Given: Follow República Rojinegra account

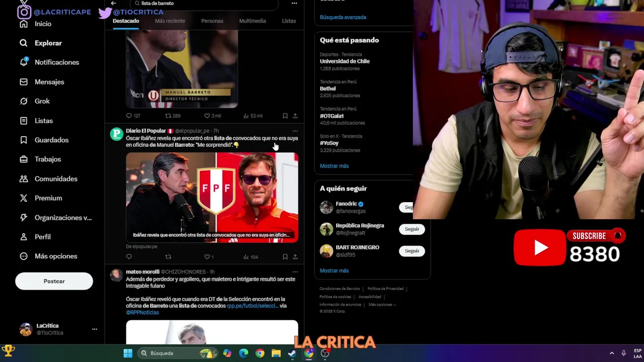Looking at the screenshot, I should [x=412, y=229].
